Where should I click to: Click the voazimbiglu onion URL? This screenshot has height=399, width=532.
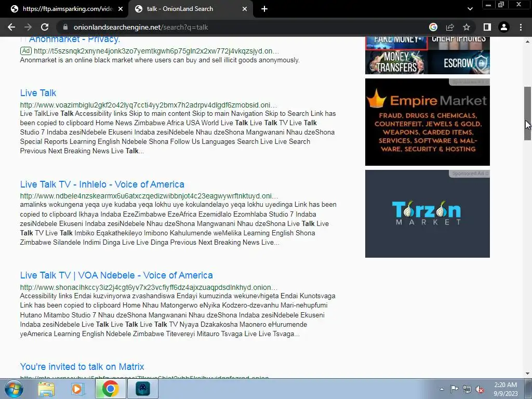pos(148,105)
